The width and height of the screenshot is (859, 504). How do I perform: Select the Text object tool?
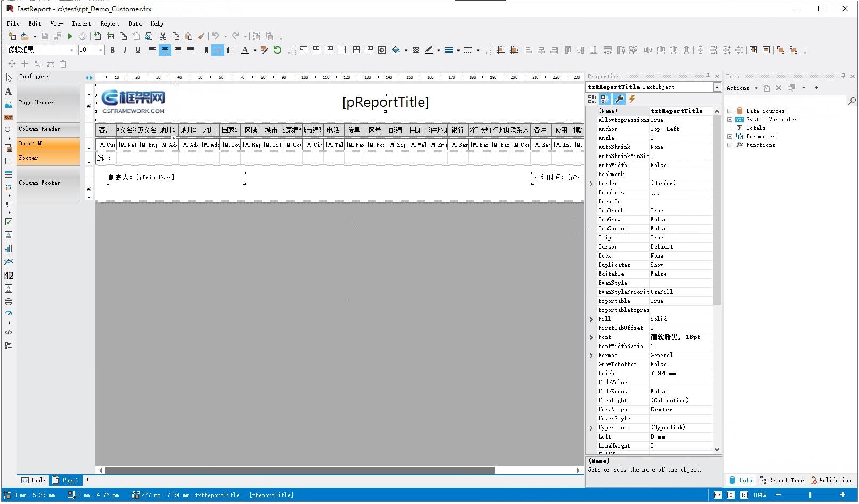point(9,92)
